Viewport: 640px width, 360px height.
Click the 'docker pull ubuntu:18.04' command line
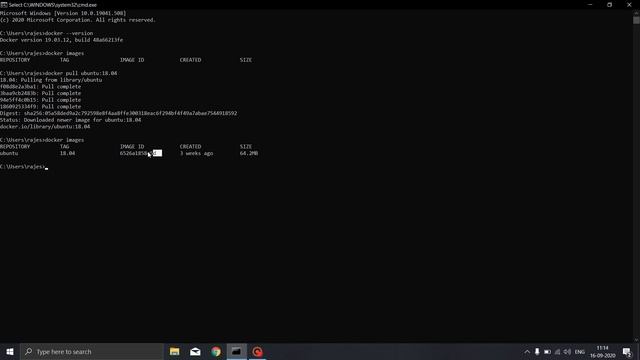[58, 73]
